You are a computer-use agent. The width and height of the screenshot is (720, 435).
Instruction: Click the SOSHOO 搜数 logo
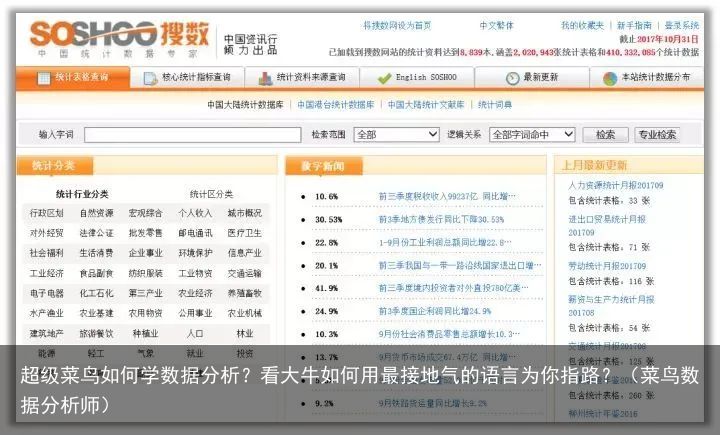point(119,38)
